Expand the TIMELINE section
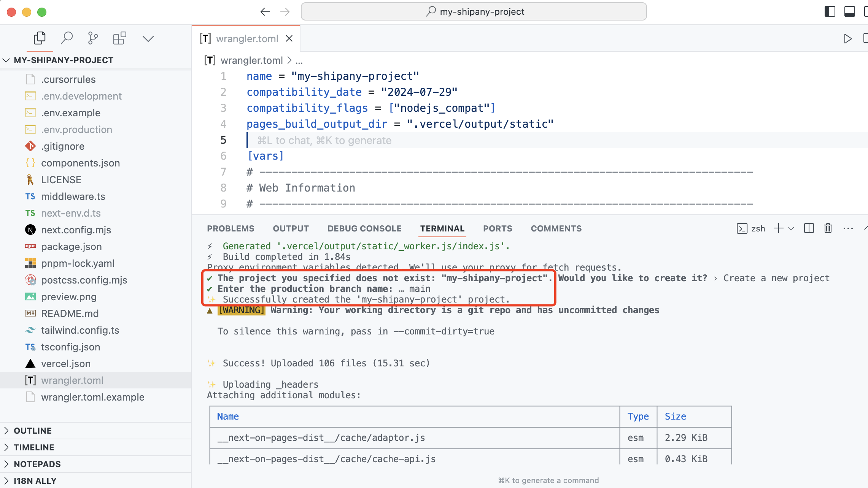Screen dimensions: 868x488 click(33, 447)
